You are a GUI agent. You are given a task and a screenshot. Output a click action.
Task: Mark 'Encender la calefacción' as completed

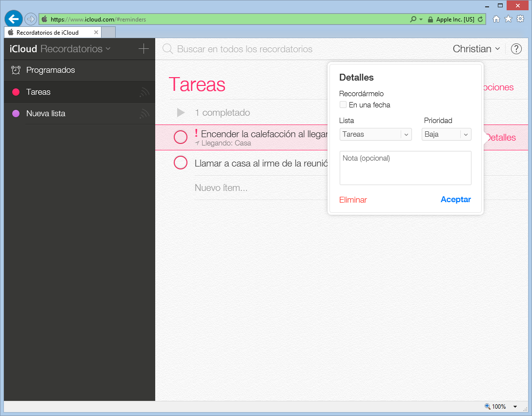(x=181, y=137)
